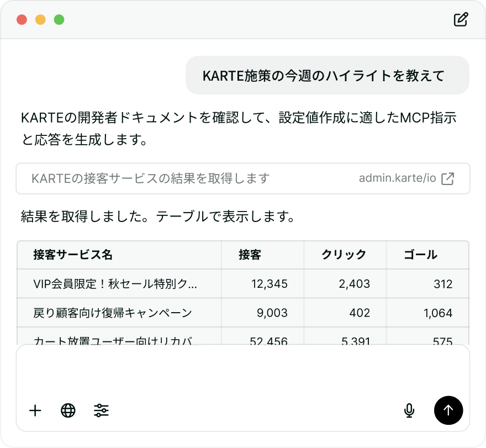This screenshot has height=448, width=486.
Task: Open tool settings sliders icon
Action: [101, 410]
